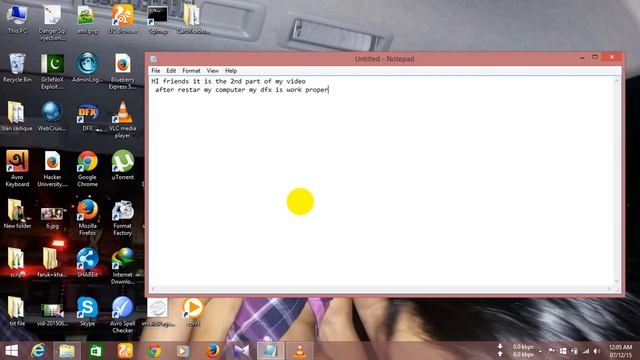640x360 pixels.
Task: Open the faruk+kha folder icon
Action: pos(52,262)
